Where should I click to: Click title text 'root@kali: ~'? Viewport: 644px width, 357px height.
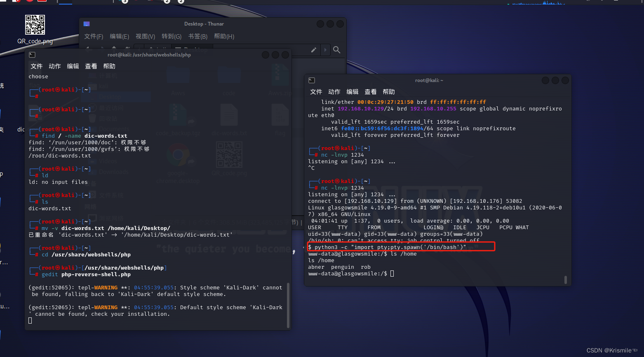pos(429,80)
